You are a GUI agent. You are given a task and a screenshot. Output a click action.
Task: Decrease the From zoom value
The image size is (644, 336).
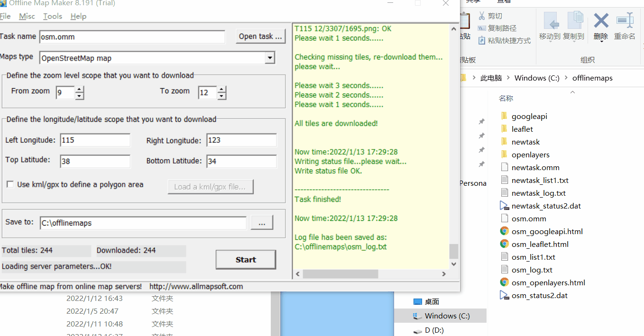coord(79,96)
